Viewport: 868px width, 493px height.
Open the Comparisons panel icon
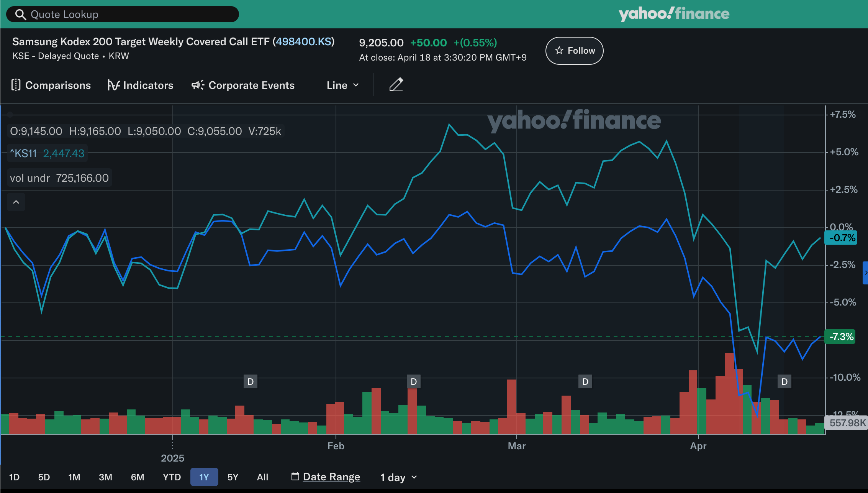pyautogui.click(x=16, y=85)
